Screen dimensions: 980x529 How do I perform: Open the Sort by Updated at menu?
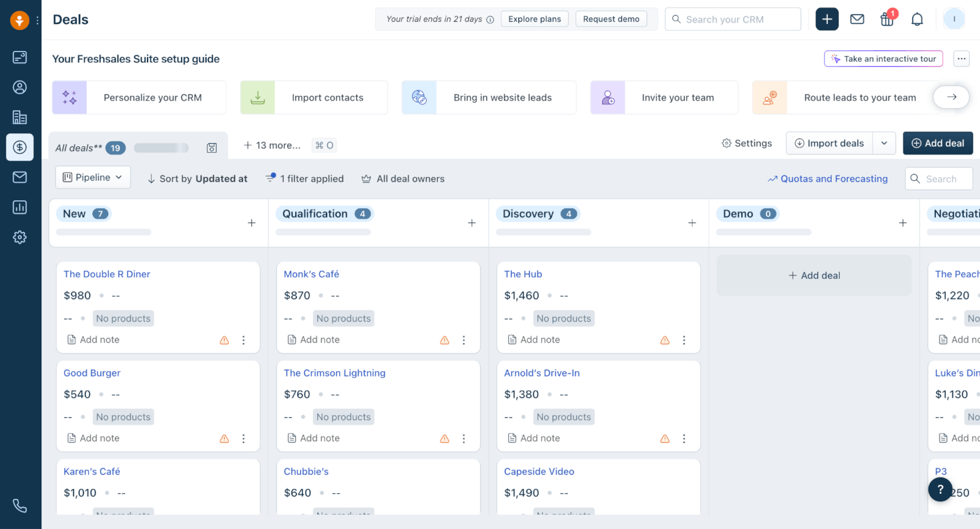point(197,178)
